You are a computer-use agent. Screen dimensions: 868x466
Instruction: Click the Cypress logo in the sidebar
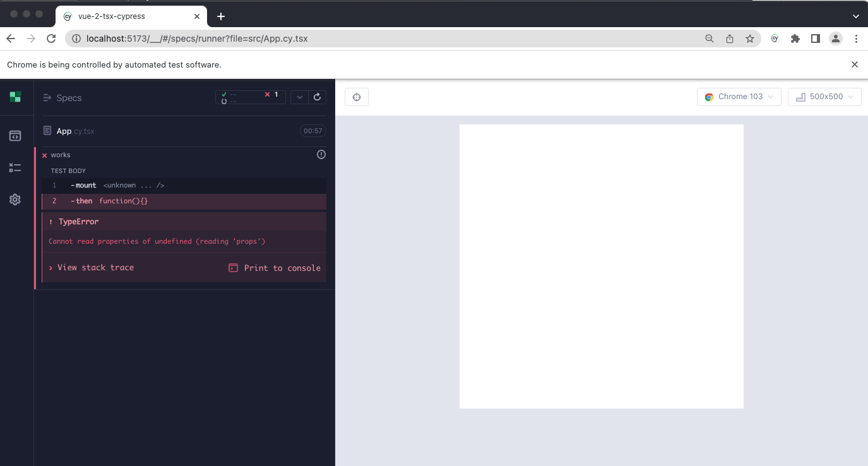click(x=15, y=97)
